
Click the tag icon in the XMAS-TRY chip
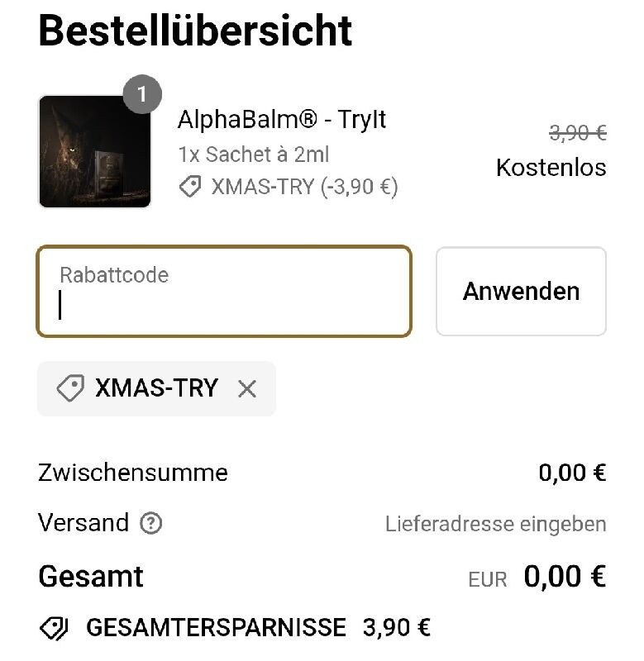[x=70, y=388]
